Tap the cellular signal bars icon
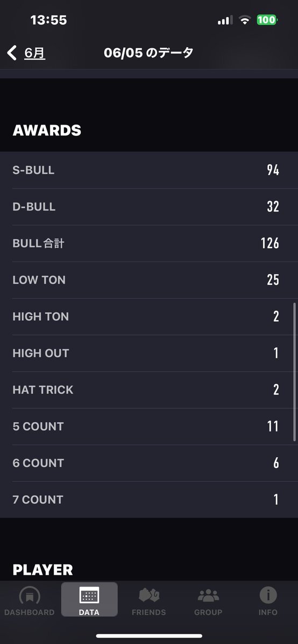 coord(225,20)
